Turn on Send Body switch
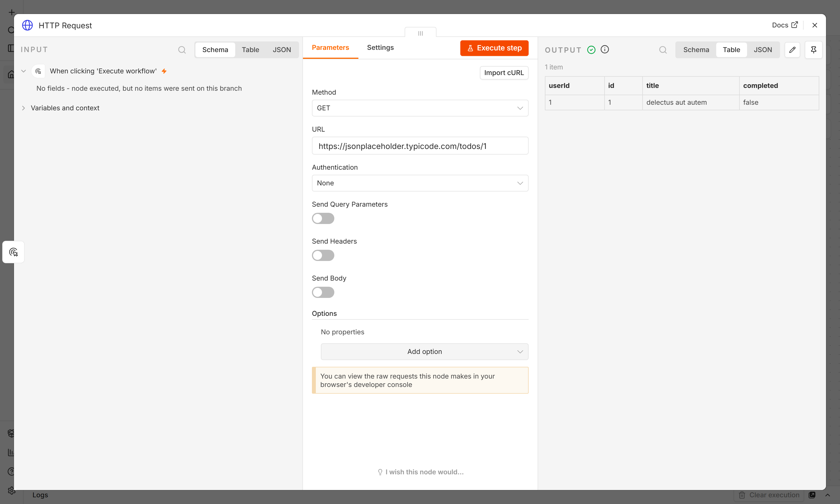The image size is (840, 504). pos(323,292)
